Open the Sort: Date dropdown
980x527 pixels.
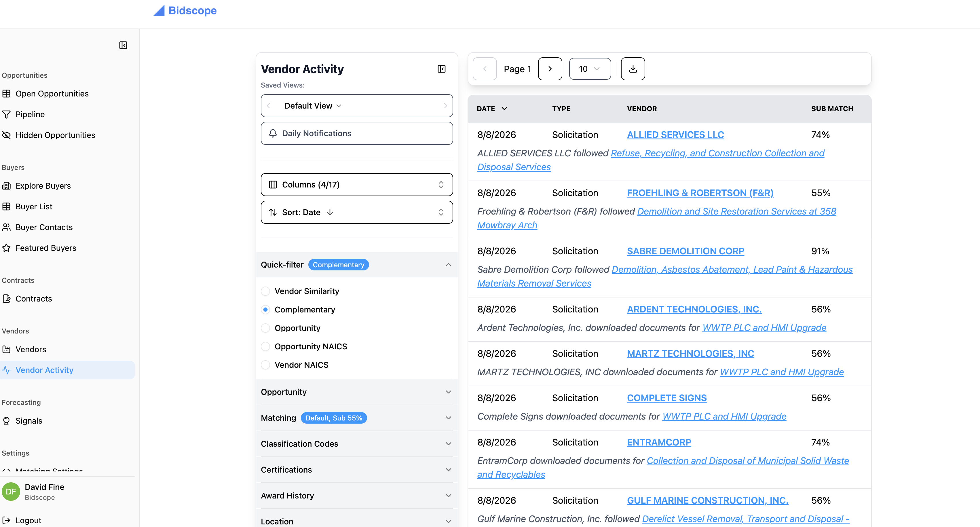click(357, 212)
